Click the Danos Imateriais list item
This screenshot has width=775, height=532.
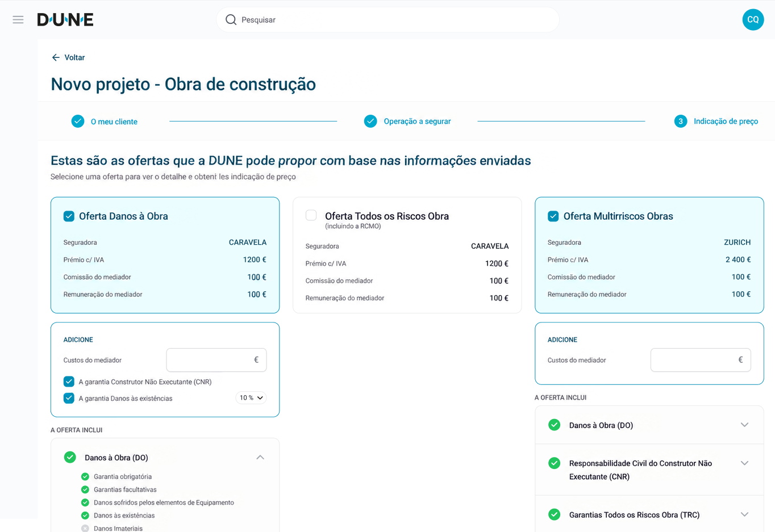118,528
